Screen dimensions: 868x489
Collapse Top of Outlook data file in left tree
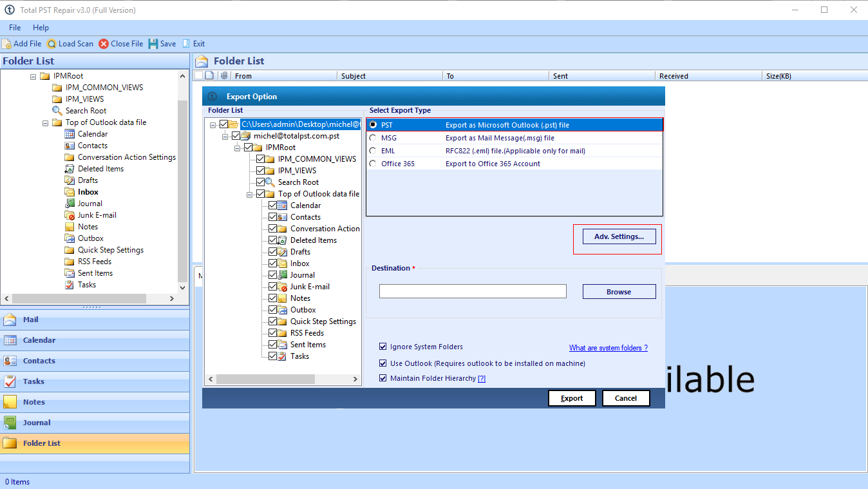point(46,122)
